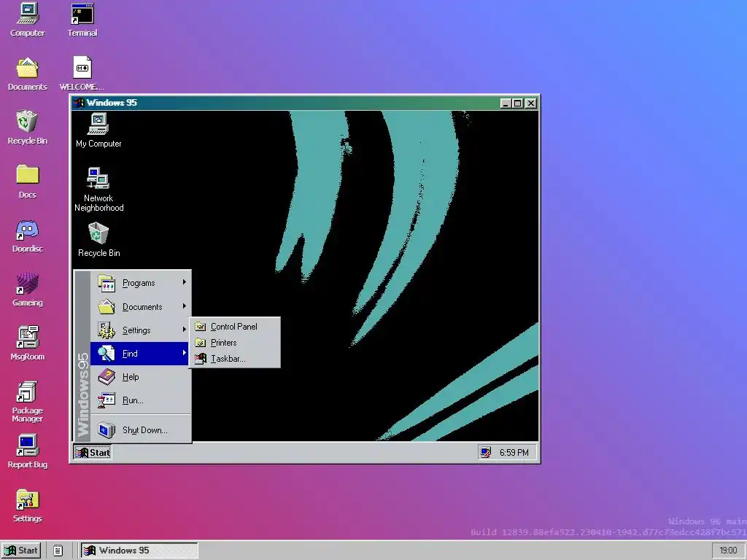Open the outer desktop Recycle Bin
Image resolution: width=747 pixels, height=560 pixels.
point(27,128)
